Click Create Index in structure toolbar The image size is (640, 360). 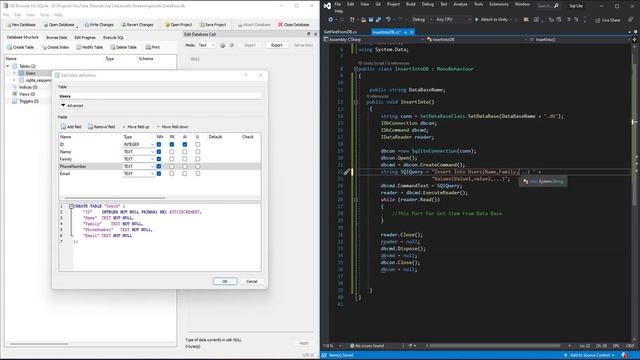(55, 47)
